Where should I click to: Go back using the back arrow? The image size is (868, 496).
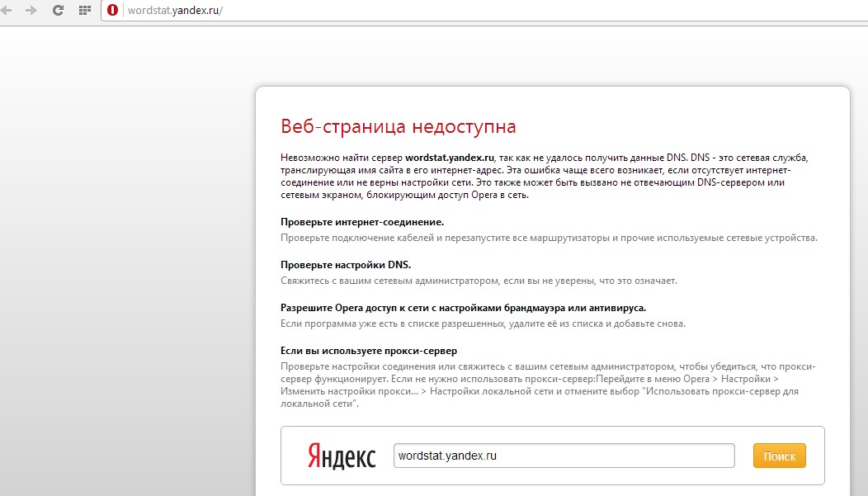tap(6, 10)
